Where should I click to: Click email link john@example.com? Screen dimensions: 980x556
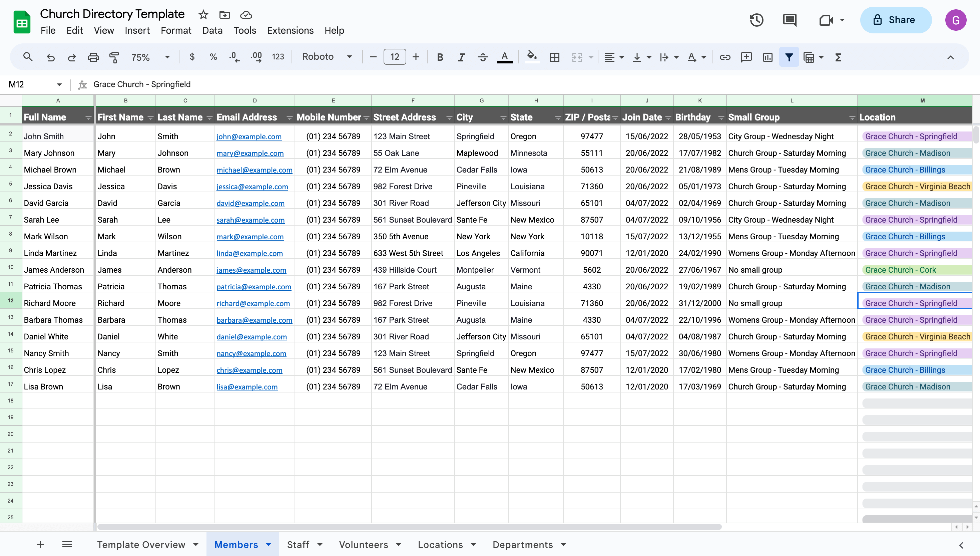point(249,136)
